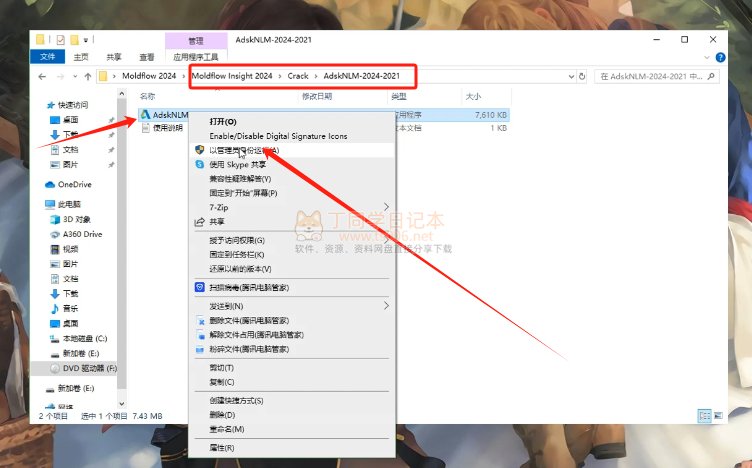
Task: Expand the ribbon chevron near Help
Action: pos(706,58)
